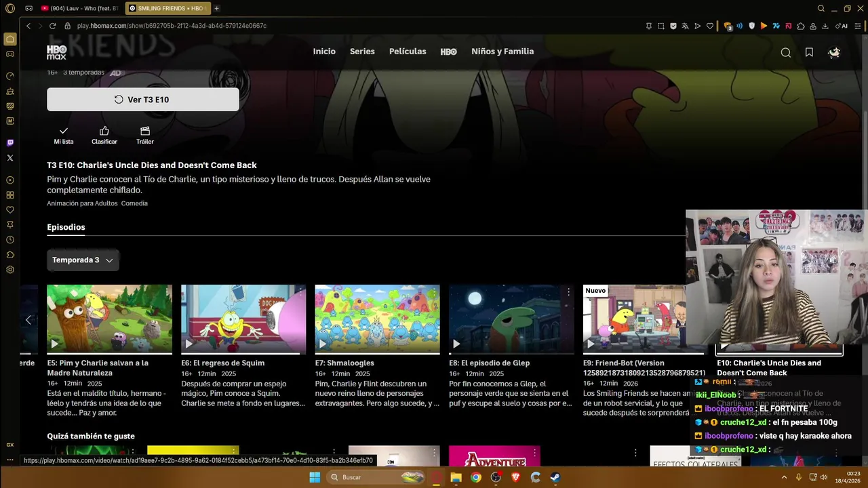Image resolution: width=868 pixels, height=488 pixels.
Task: Open HBO Max search icon
Action: click(785, 52)
